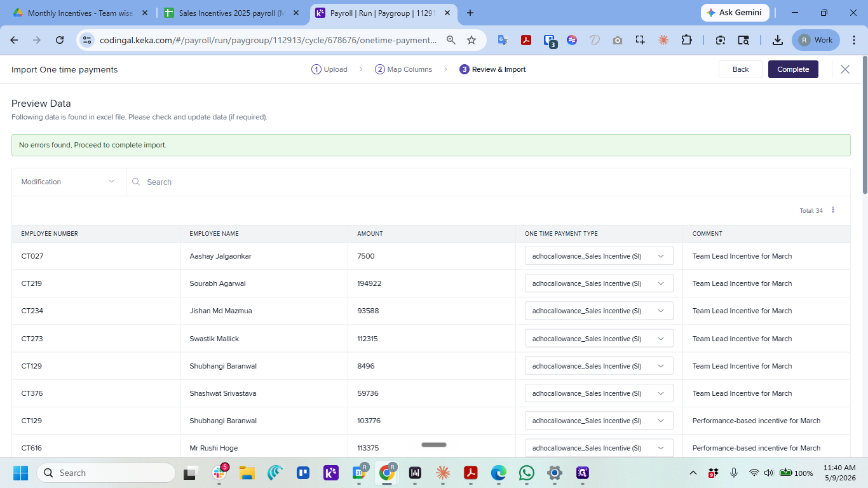The image size is (868, 488).
Task: Click employee number CT376
Action: [32, 393]
